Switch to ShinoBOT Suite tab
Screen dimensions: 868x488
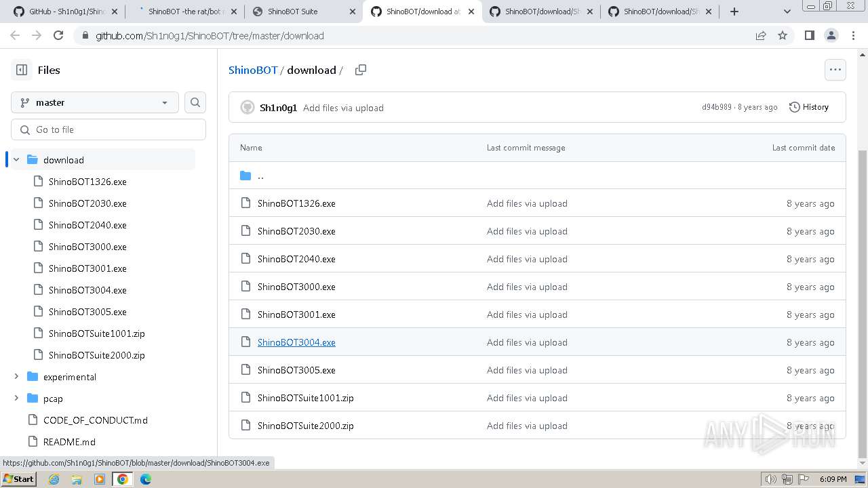[x=304, y=12]
